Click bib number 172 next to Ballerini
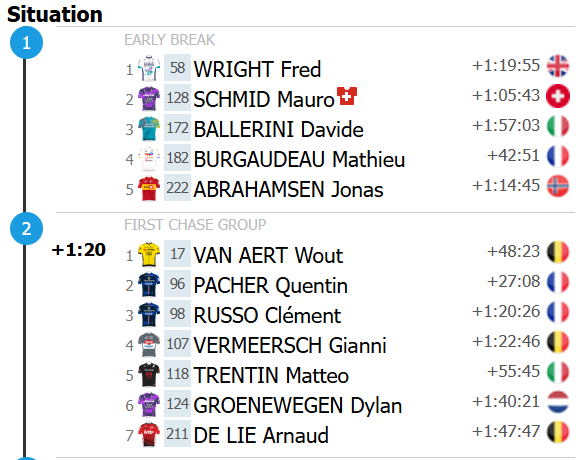Screen dimensions: 586x460 coord(178,128)
